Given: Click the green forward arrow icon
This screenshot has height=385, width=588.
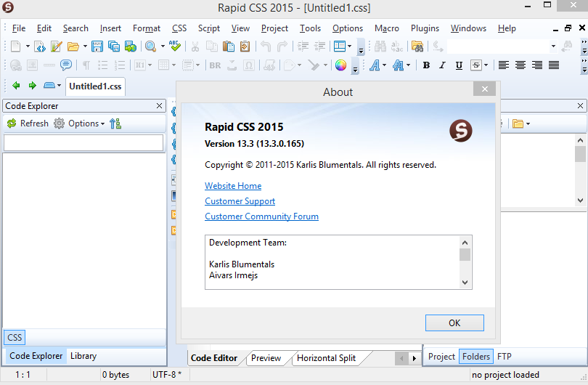Looking at the screenshot, I should click(x=32, y=86).
